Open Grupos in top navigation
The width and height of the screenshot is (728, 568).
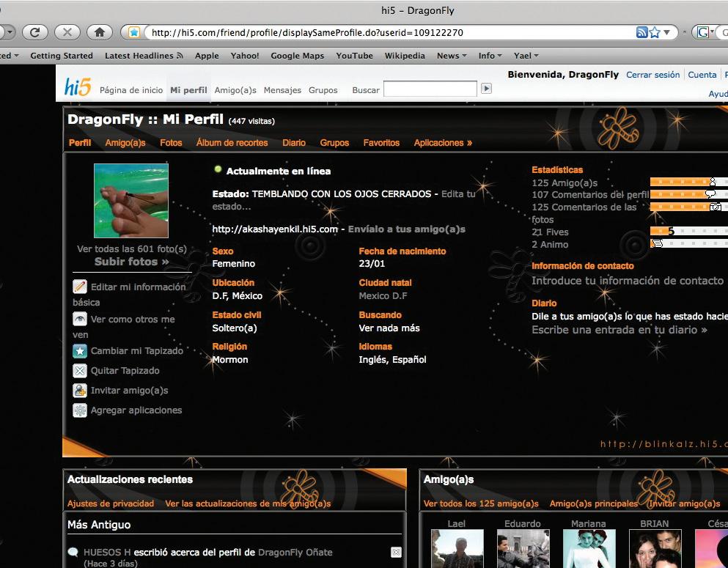(x=323, y=90)
